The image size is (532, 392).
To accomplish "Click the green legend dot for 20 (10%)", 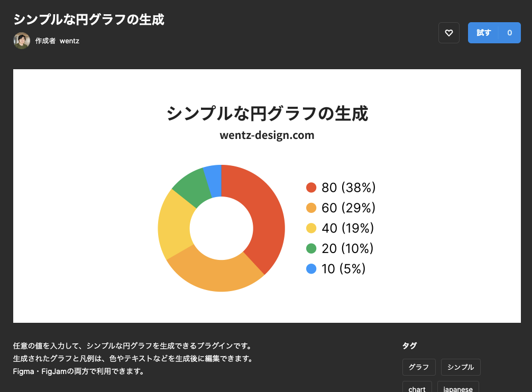I will tap(312, 248).
